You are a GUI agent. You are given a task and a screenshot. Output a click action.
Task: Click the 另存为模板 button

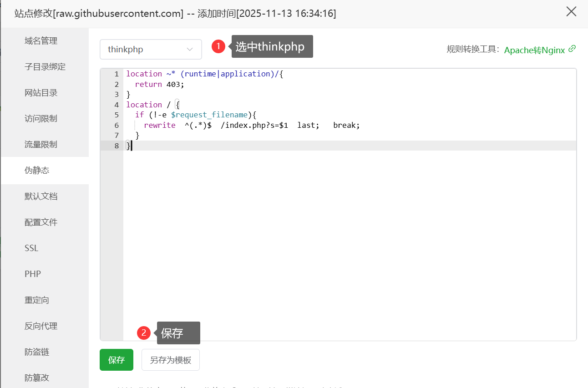tap(171, 360)
